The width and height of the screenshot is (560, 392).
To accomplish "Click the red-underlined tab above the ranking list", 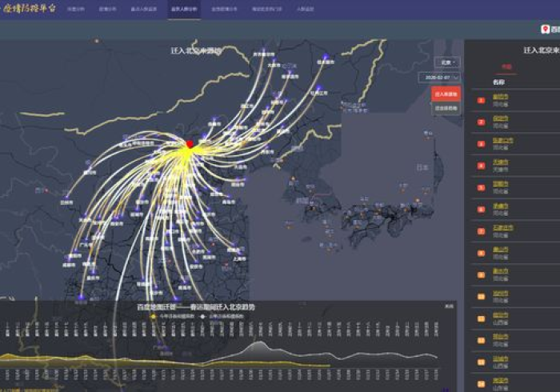I will (x=506, y=68).
